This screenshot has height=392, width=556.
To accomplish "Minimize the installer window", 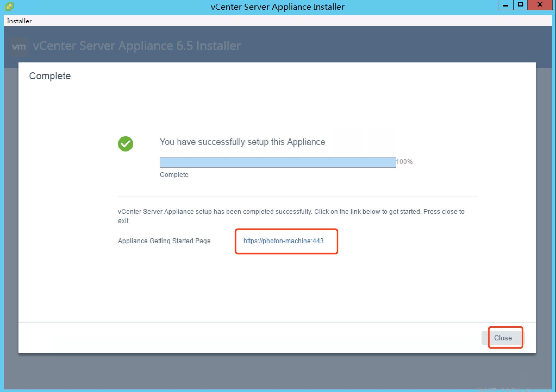I will click(505, 5).
